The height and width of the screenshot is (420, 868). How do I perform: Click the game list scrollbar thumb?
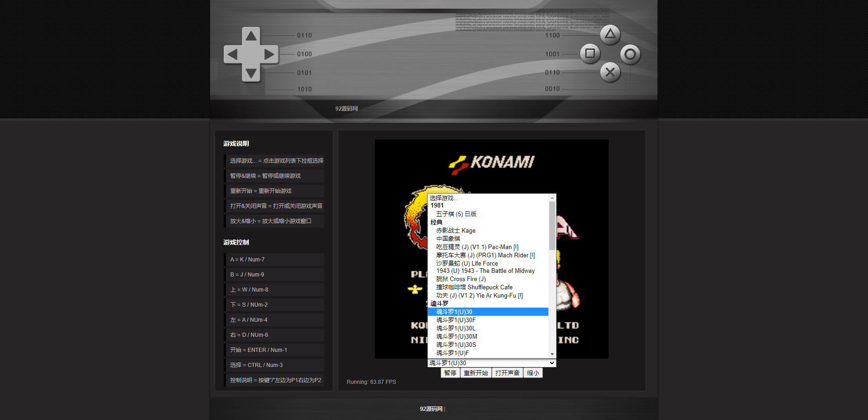(x=552, y=225)
